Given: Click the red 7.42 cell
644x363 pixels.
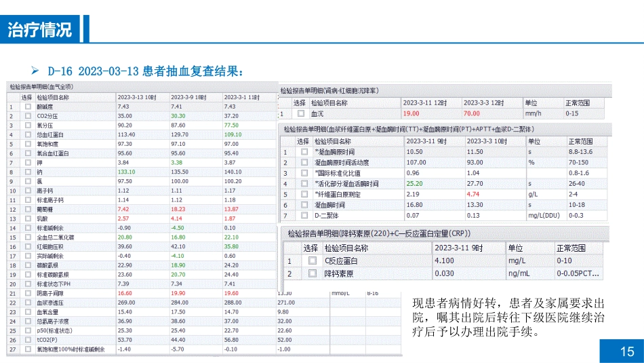Looking at the screenshot, I should (x=123, y=209).
